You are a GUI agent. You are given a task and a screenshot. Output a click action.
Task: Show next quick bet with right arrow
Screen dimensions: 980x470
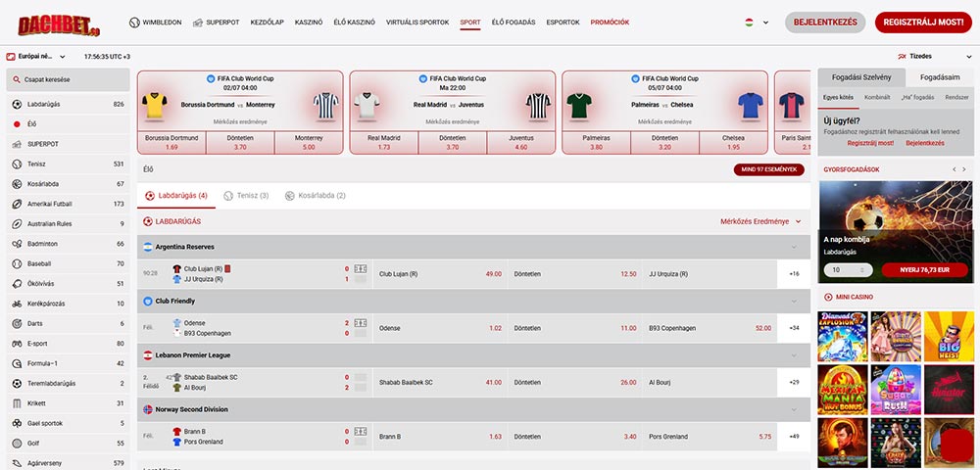pyautogui.click(x=965, y=169)
